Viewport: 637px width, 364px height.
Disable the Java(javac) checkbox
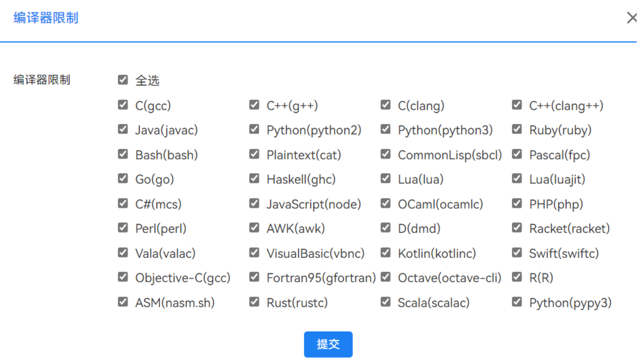pos(123,130)
